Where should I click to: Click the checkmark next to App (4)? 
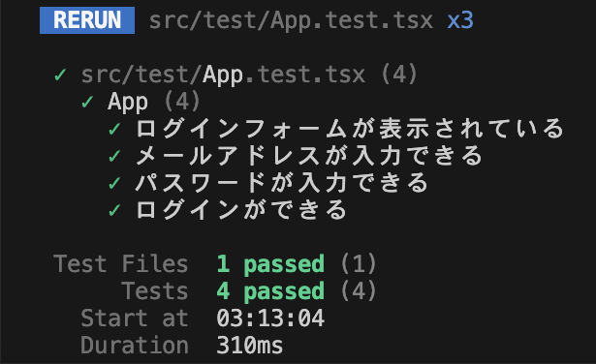pos(87,102)
